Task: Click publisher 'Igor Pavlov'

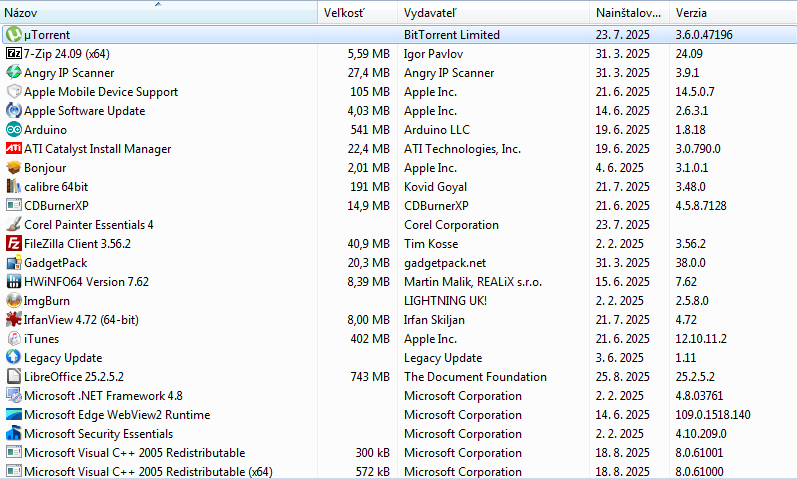Action: point(434,54)
